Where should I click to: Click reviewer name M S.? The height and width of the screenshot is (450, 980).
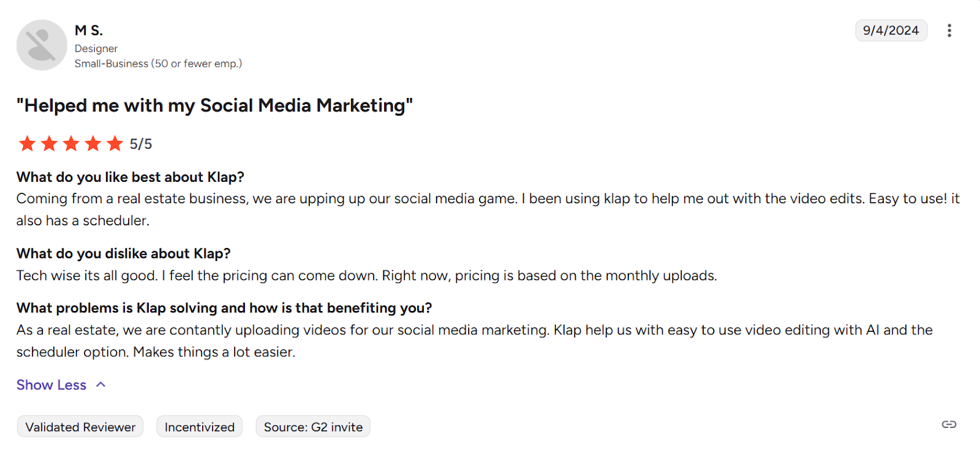tap(89, 31)
